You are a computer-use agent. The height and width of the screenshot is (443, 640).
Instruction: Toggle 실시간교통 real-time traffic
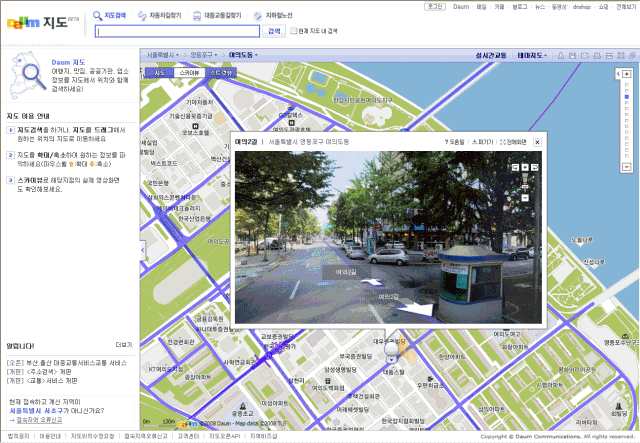(x=491, y=55)
